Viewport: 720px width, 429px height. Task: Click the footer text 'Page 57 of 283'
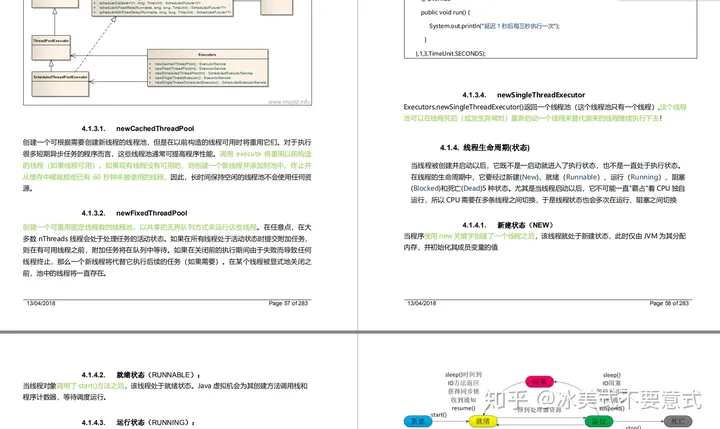point(288,303)
